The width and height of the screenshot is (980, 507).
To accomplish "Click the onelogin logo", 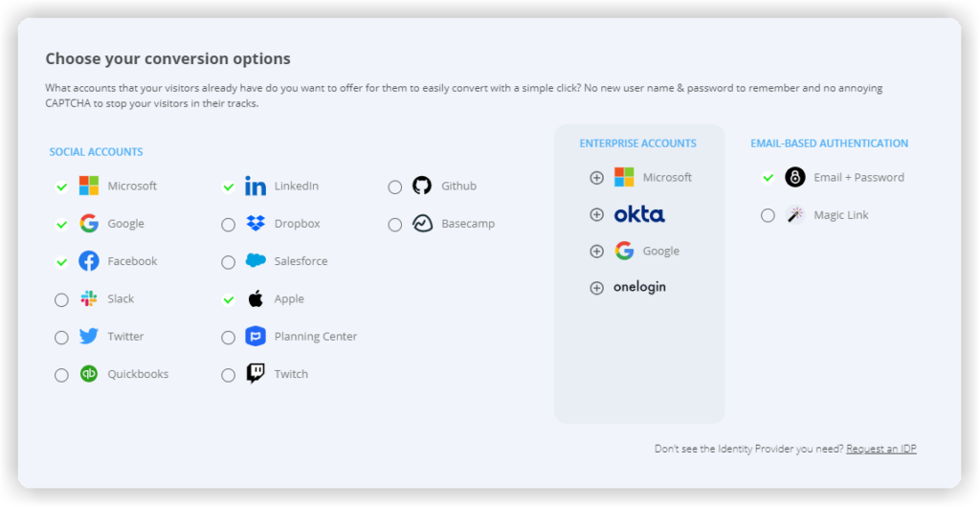I will point(639,287).
